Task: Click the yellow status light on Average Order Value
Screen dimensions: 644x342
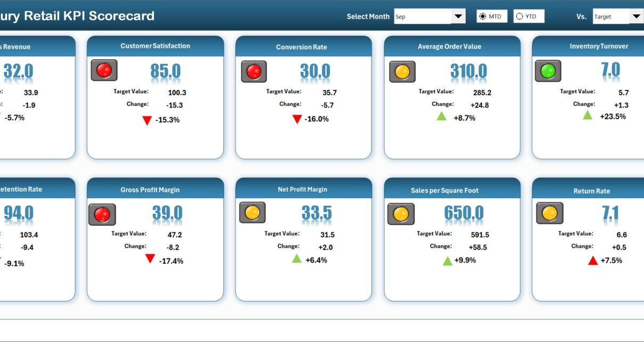Action: [402, 71]
